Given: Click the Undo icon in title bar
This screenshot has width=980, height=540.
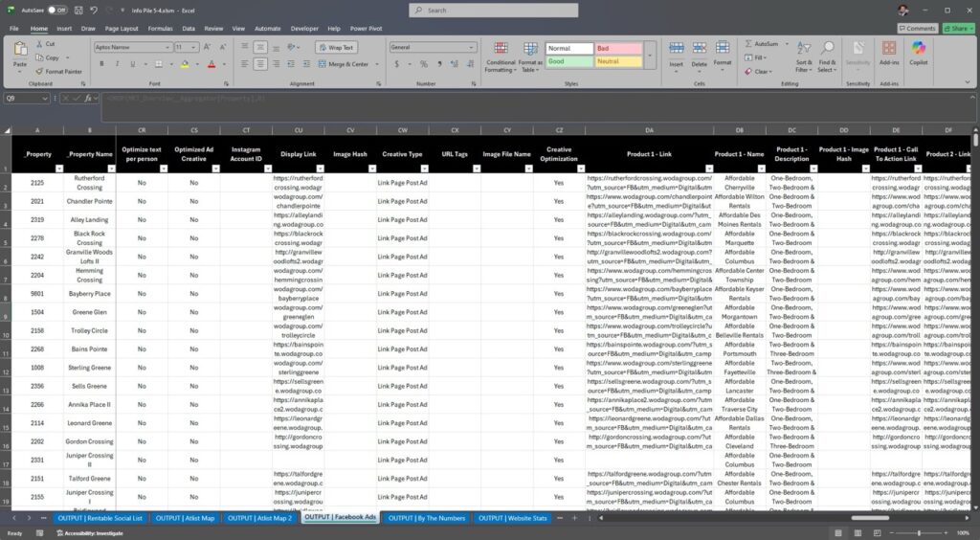Looking at the screenshot, I should 88,10.
